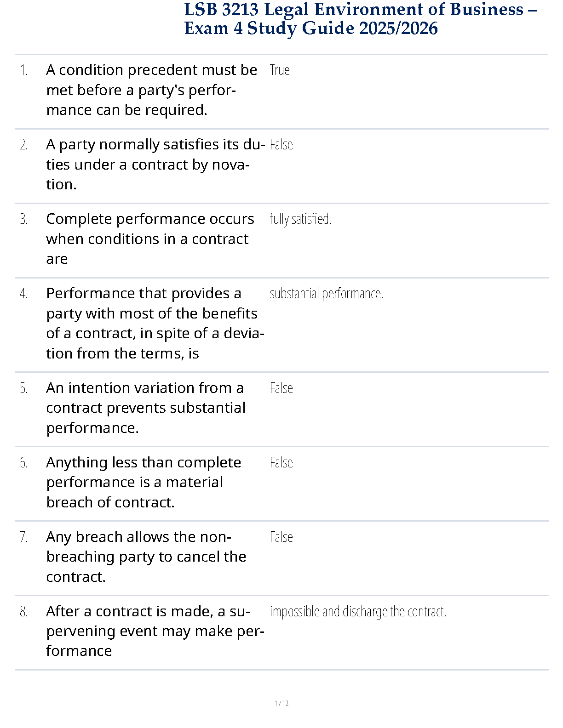Click the question about deviation from terms
This screenshot has width=563, height=728.
coord(155,323)
